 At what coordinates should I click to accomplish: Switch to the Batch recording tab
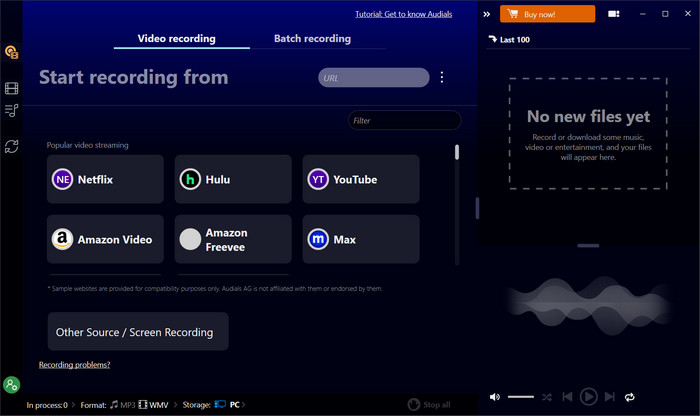(x=312, y=39)
